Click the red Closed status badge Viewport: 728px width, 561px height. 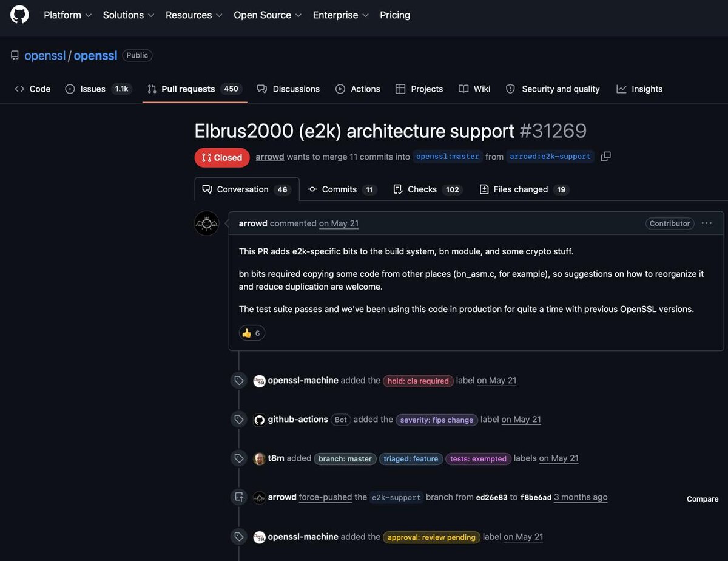(222, 157)
